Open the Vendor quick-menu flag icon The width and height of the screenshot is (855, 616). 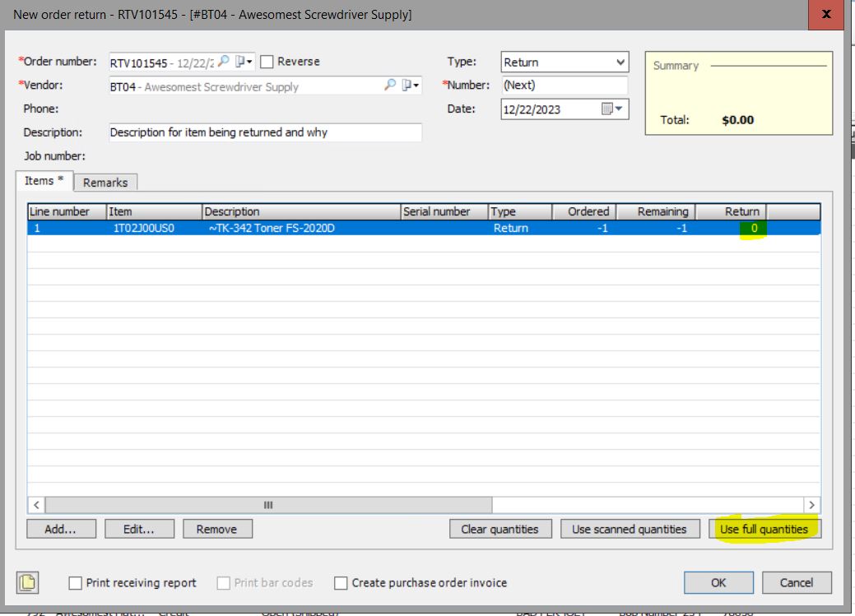tap(410, 85)
